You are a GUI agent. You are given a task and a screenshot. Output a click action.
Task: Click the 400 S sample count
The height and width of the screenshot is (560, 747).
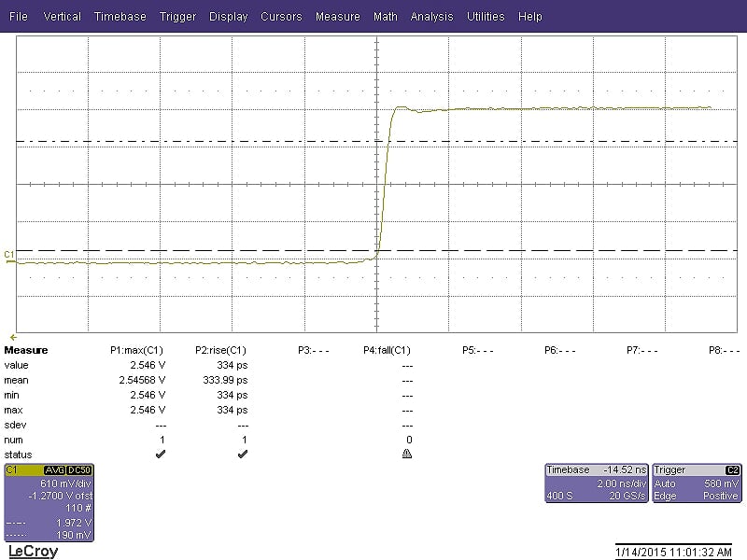coord(559,496)
